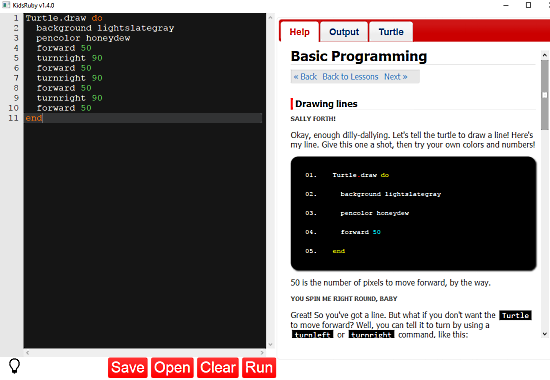Screen dimensions: 550x380
Task: Return via Back to Lessons link
Action: coord(350,77)
